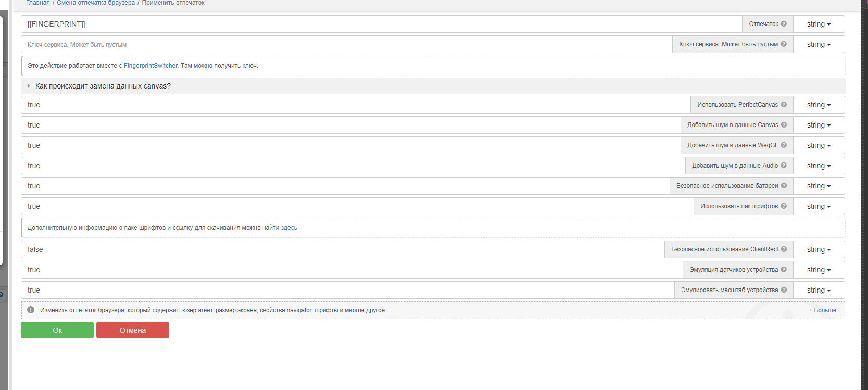Click help icon for Эмуляция датчиков устройства
The image size is (868, 390).
coord(784,270)
